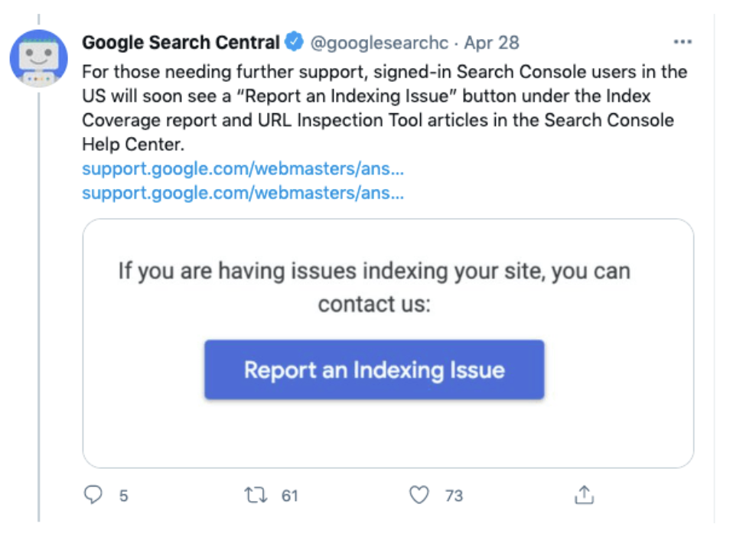The height and width of the screenshot is (560, 733).
Task: Click the share upload arrow icon
Action: point(584,496)
